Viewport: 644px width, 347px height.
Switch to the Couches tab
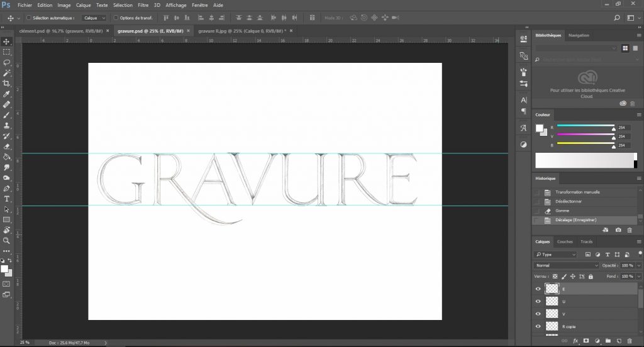point(565,241)
